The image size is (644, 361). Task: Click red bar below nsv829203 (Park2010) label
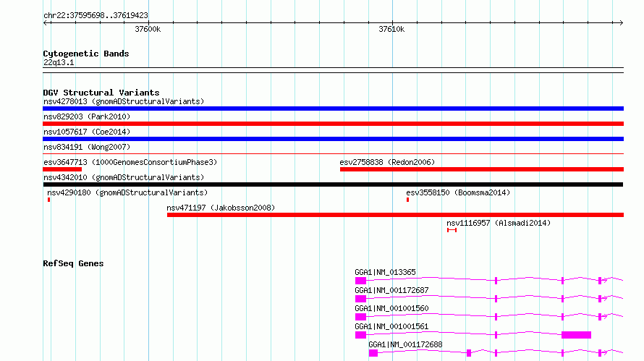[333, 124]
